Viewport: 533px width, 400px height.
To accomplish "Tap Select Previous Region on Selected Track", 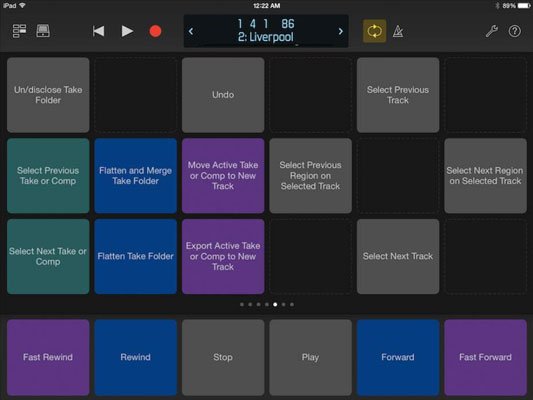I will click(311, 176).
